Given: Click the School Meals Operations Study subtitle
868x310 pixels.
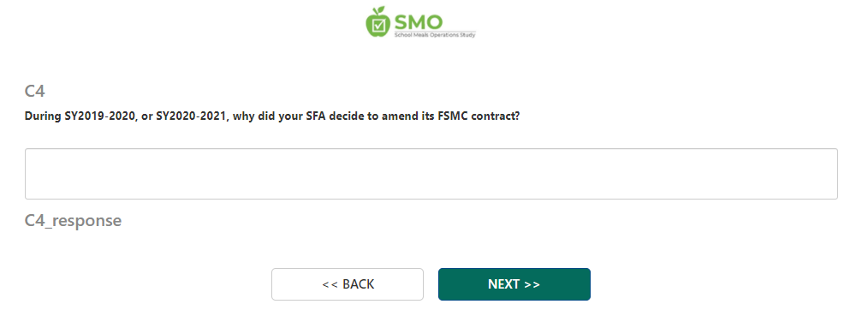Looking at the screenshot, I should coord(435,35).
